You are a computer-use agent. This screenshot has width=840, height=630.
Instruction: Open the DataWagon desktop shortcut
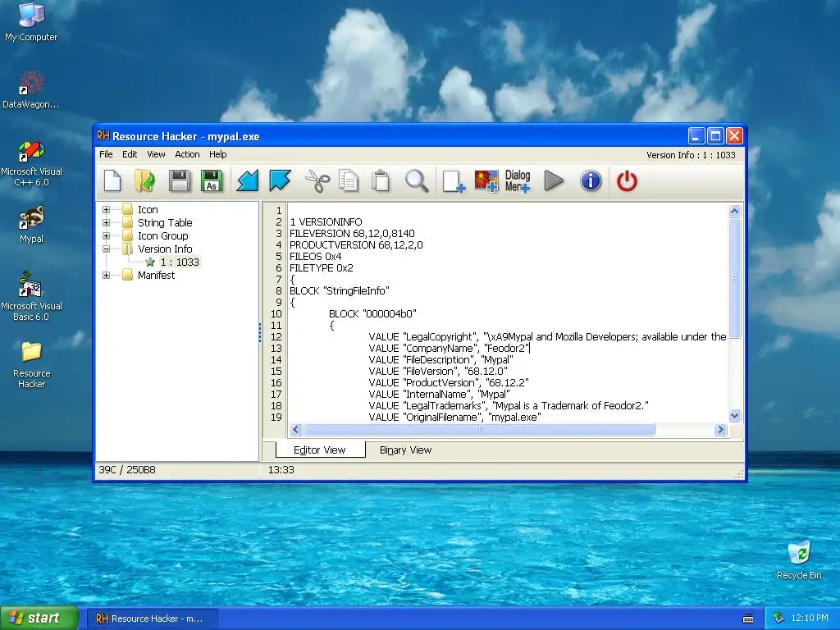coord(31,90)
